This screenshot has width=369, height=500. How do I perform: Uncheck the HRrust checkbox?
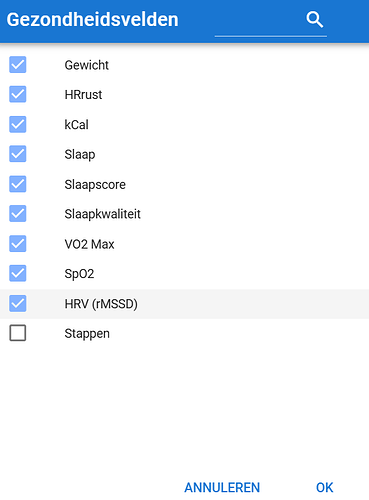tap(18, 94)
